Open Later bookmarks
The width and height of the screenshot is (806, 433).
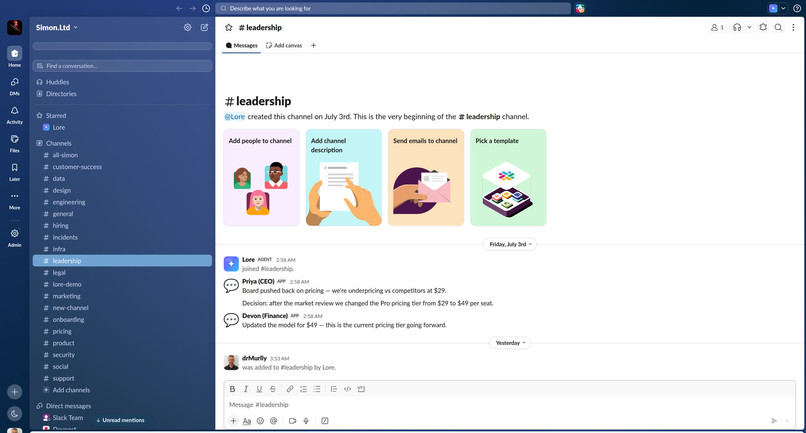[x=14, y=172]
